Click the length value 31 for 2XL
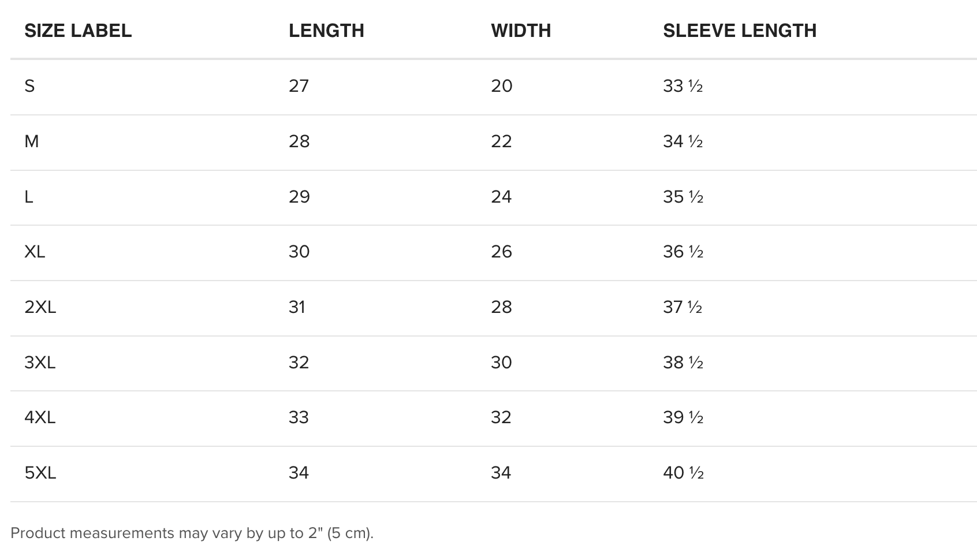977x560 pixels. (297, 307)
